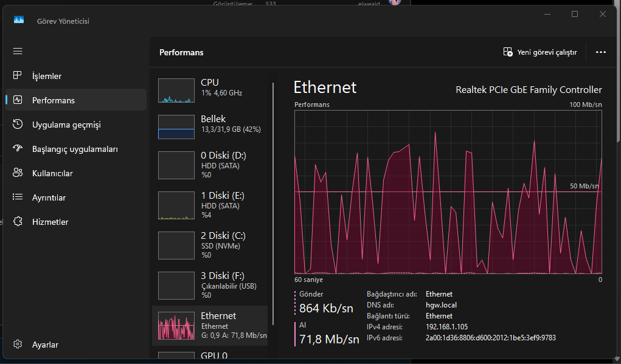Click the Kullanıcılar people icon
Screen dimensions: 621x364
click(x=18, y=173)
